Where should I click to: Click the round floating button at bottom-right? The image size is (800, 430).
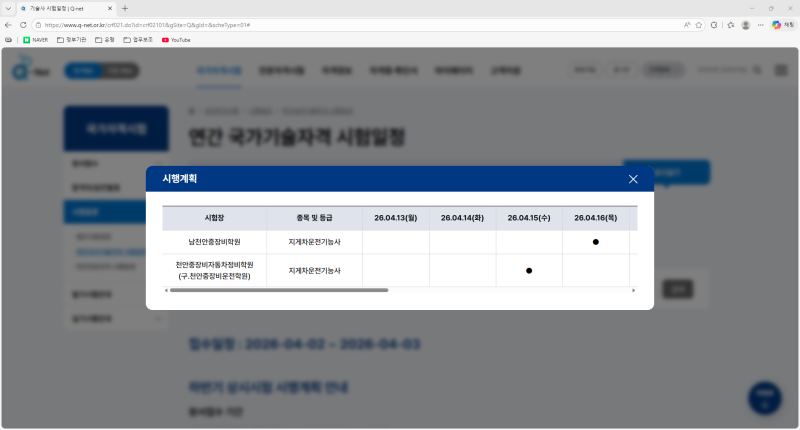click(x=765, y=398)
